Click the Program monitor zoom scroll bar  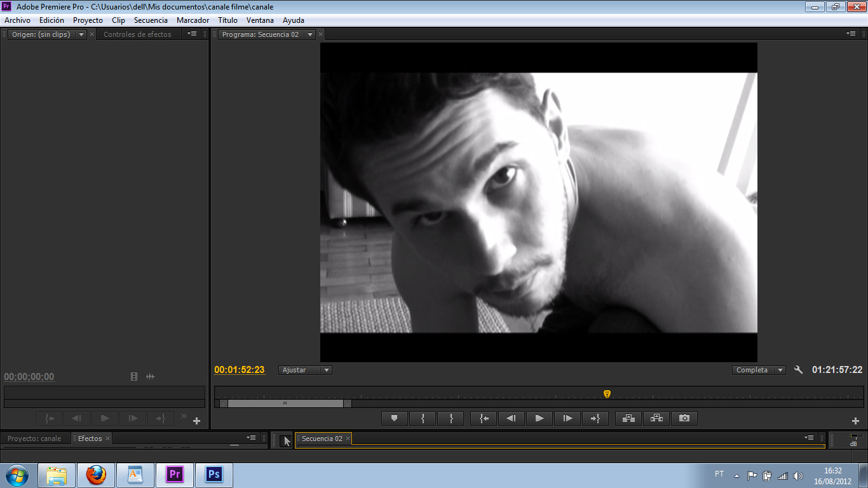point(285,403)
